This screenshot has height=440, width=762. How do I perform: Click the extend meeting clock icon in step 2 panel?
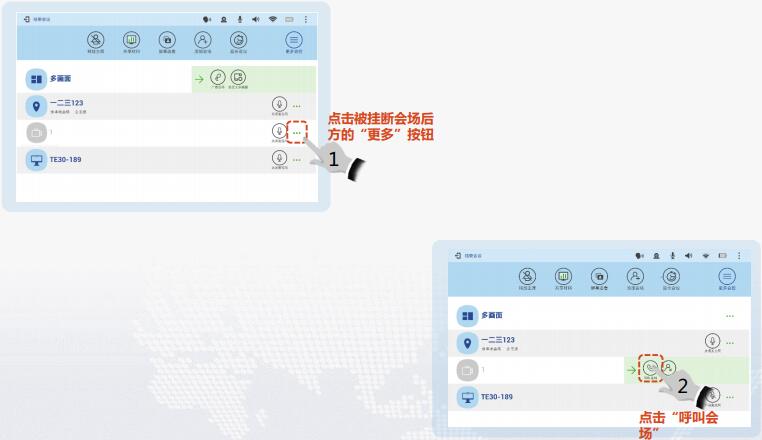point(671,277)
